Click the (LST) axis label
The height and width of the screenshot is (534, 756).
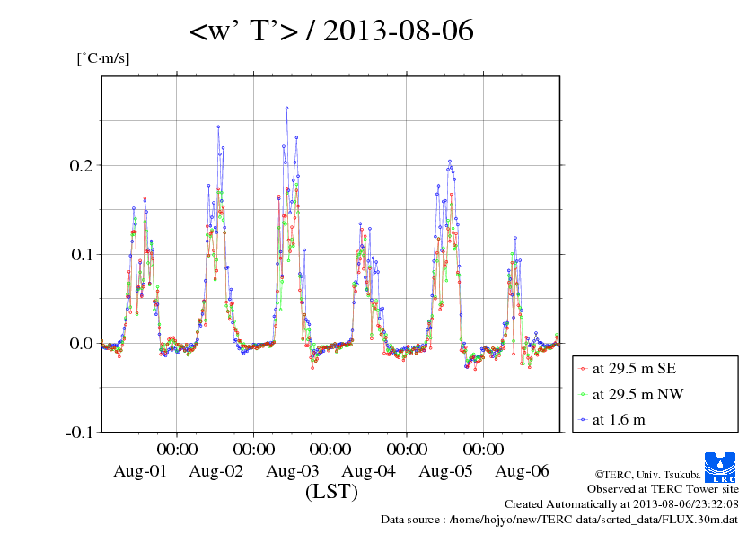pos(331,492)
